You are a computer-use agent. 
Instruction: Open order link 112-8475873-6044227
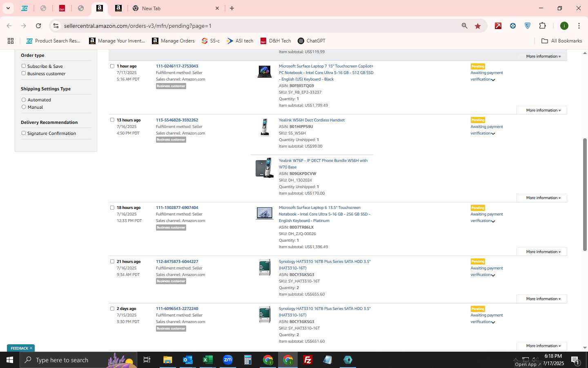[177, 261]
